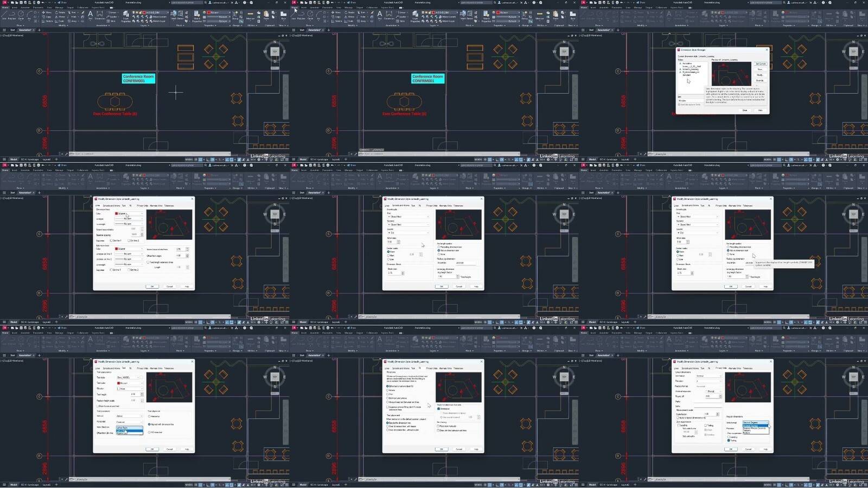Click the Arrow size field in the center frame
Screen dimensions: 868x488
tap(392, 242)
